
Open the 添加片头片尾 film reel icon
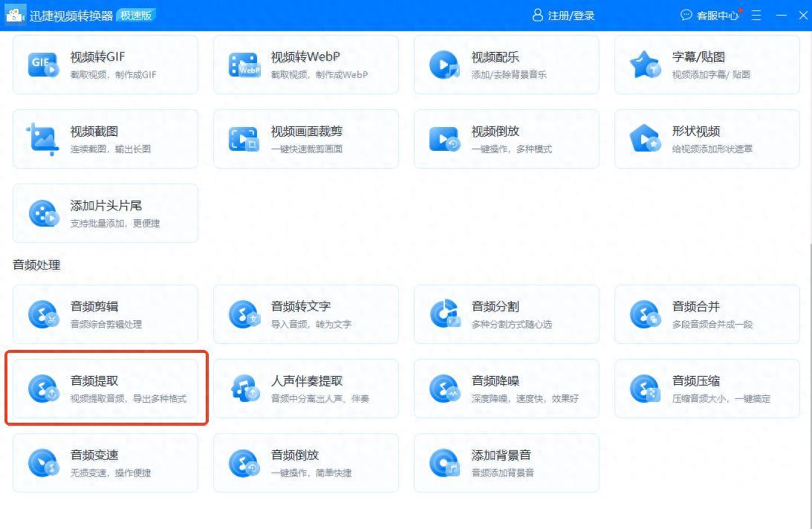coord(43,213)
